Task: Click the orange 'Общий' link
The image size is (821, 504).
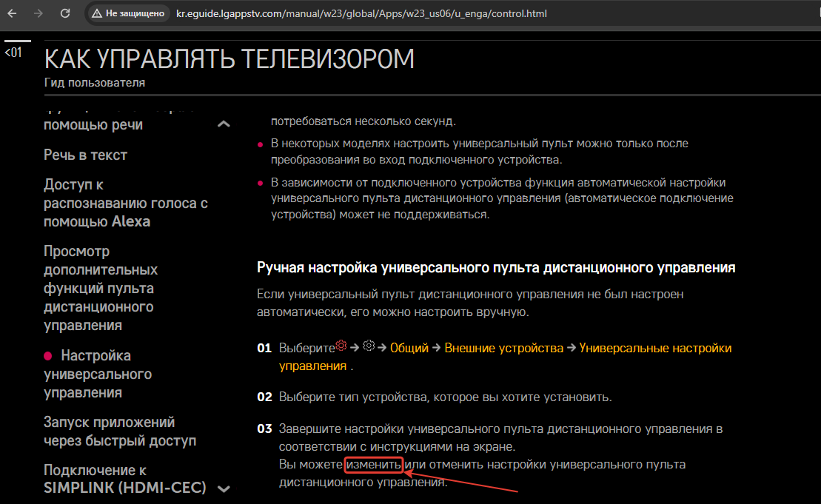Action: pos(409,348)
